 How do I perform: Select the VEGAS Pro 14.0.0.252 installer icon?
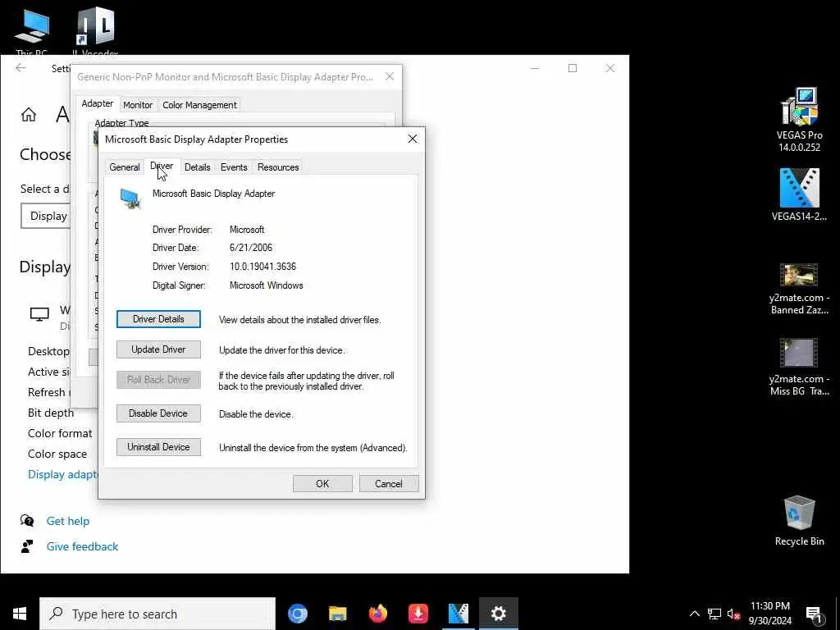point(799,120)
